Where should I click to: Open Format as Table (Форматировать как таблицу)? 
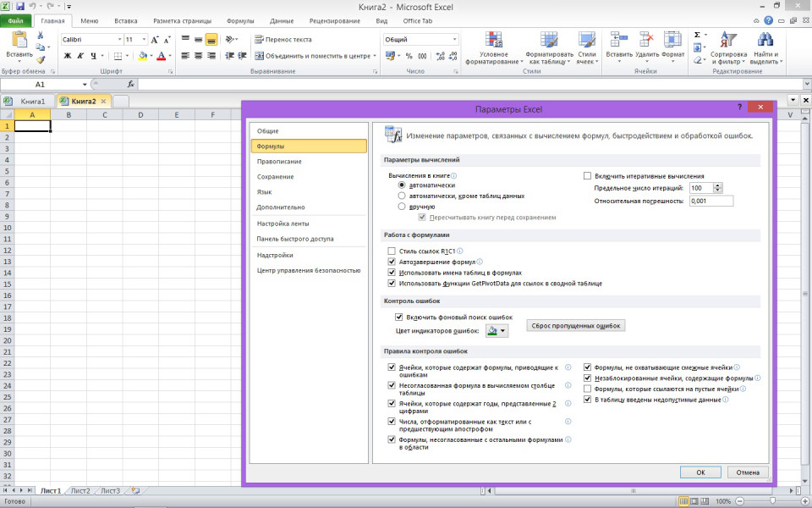[550, 47]
